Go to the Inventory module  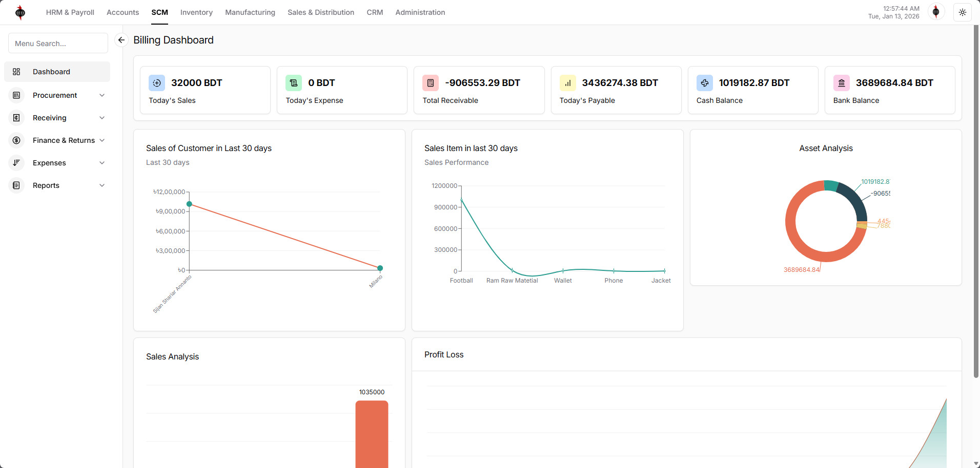[x=196, y=12]
